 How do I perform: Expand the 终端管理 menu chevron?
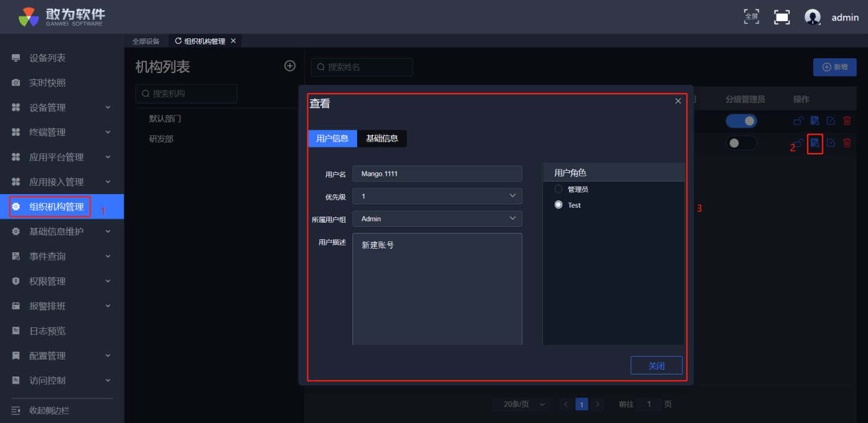coord(108,132)
